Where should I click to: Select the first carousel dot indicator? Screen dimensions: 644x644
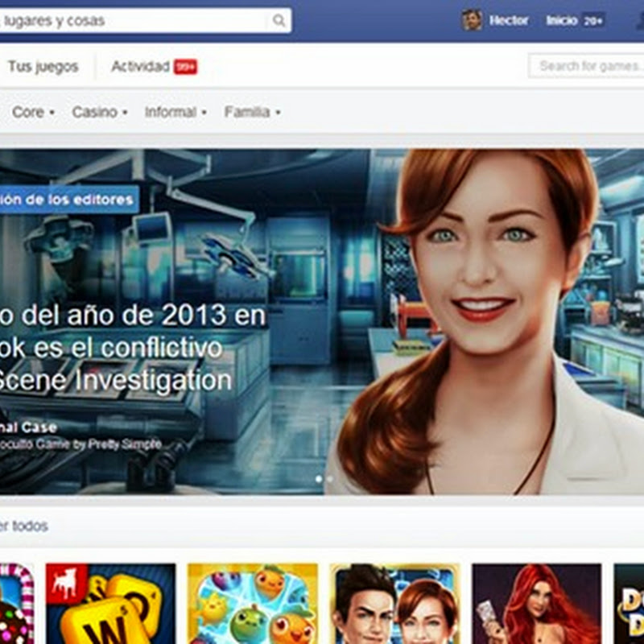tap(319, 478)
